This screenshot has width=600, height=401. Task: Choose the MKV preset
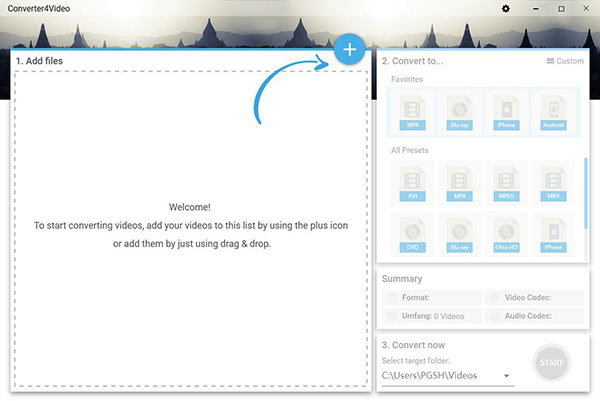(553, 184)
